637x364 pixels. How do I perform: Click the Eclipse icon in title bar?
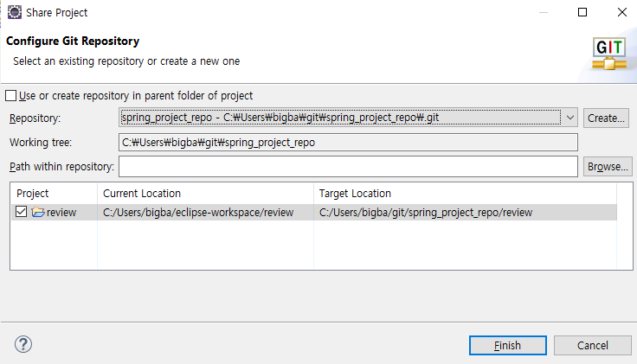click(15, 12)
